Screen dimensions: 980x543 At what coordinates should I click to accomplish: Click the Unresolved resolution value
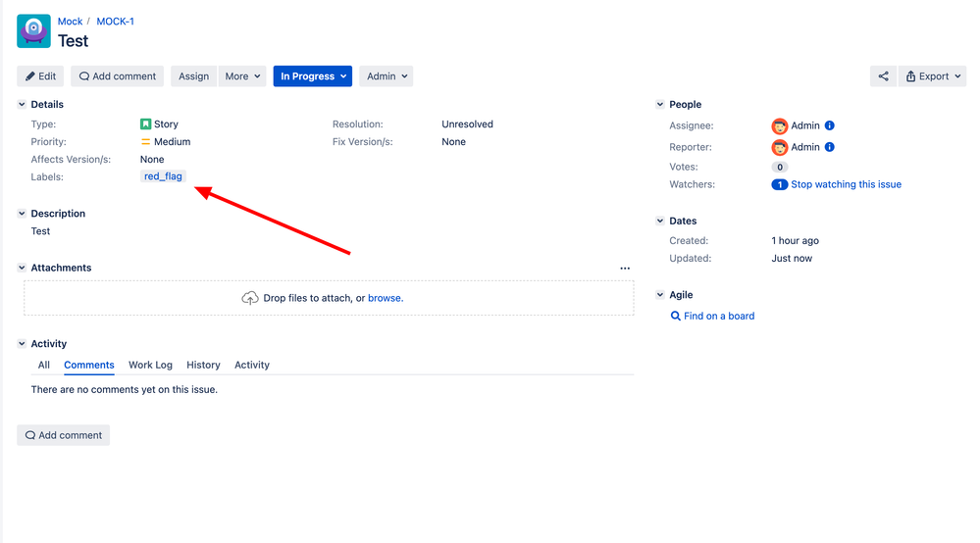point(468,124)
